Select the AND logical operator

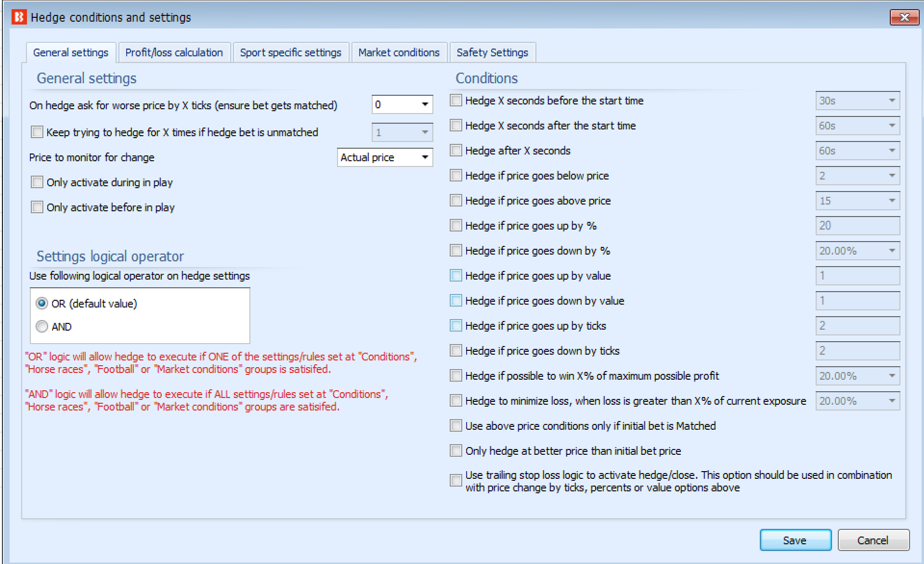[x=42, y=326]
